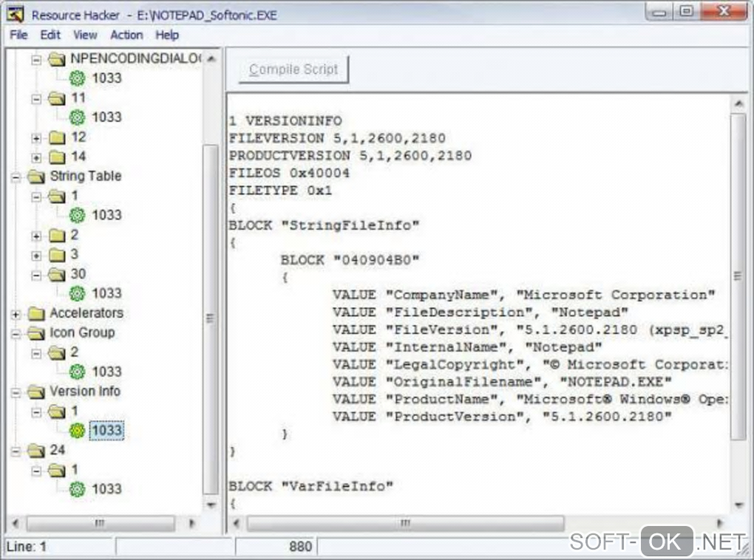Click the folder 14 icon
The image size is (754, 560).
coord(57,157)
